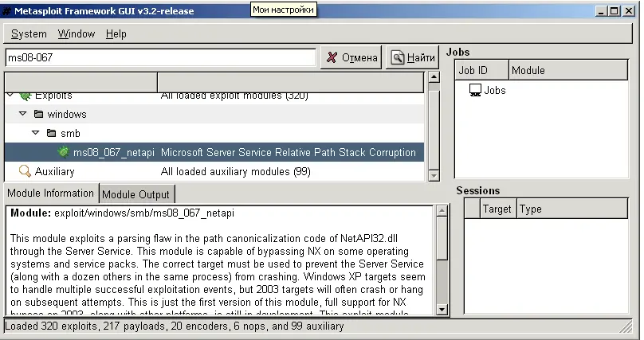Open the Window menu

[x=77, y=34]
